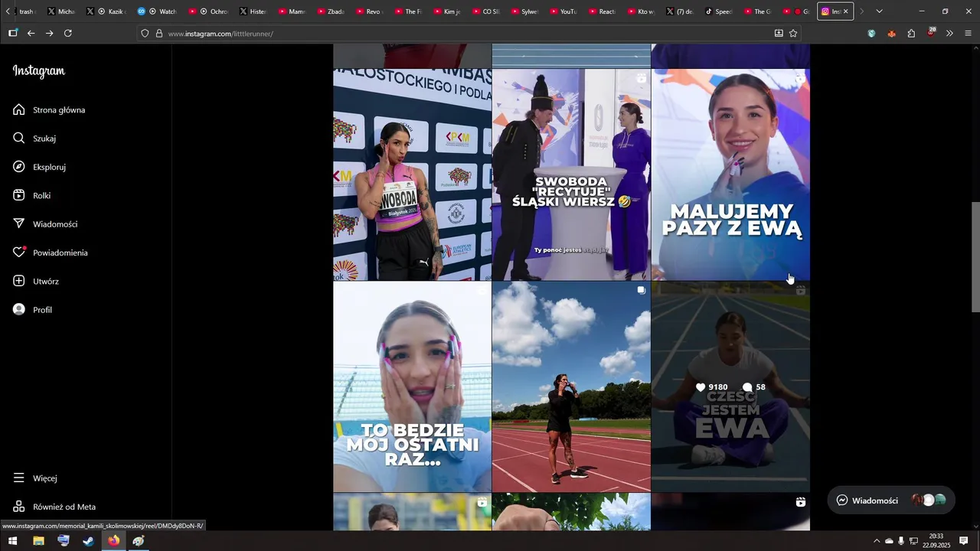
Task: Open the Windows Start menu
Action: [12, 541]
